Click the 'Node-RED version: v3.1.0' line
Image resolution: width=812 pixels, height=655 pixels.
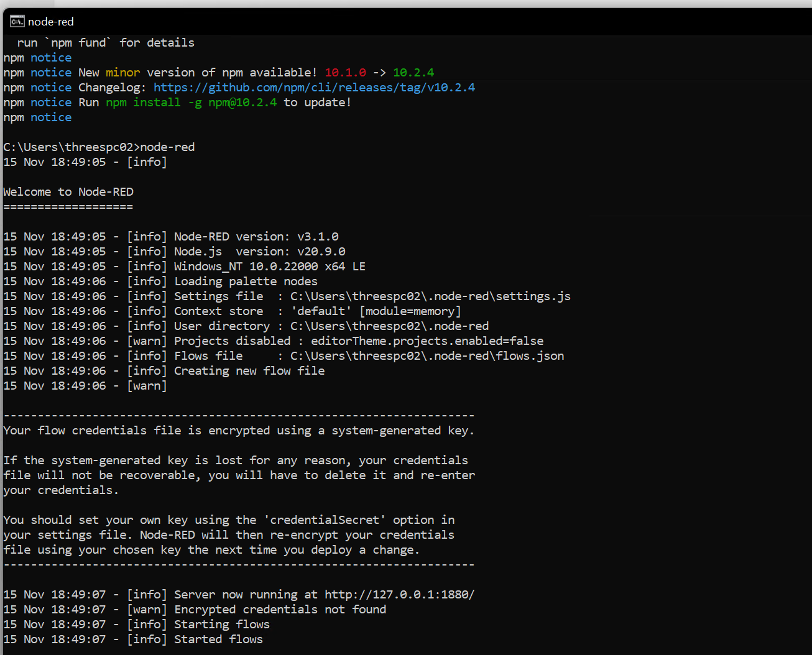tap(256, 237)
